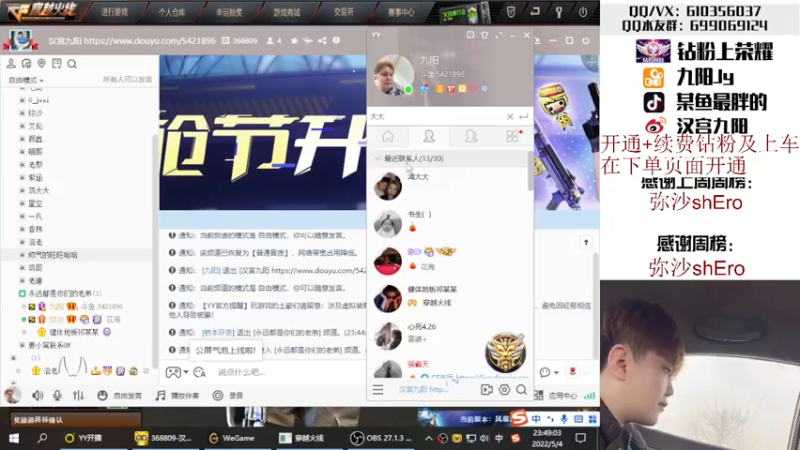Viewport: 800px width, 450px height.
Task: Open the skin (shirt) icon in YY title bar
Action: point(484,35)
